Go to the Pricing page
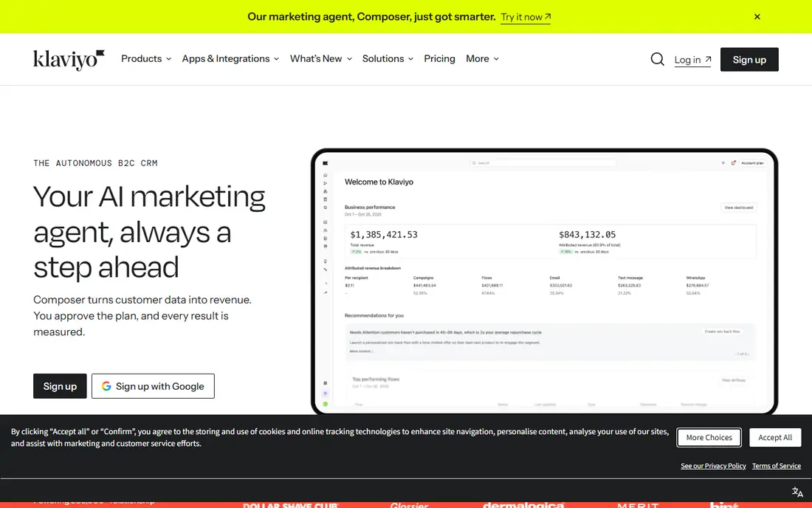This screenshot has height=508, width=812. pos(440,58)
